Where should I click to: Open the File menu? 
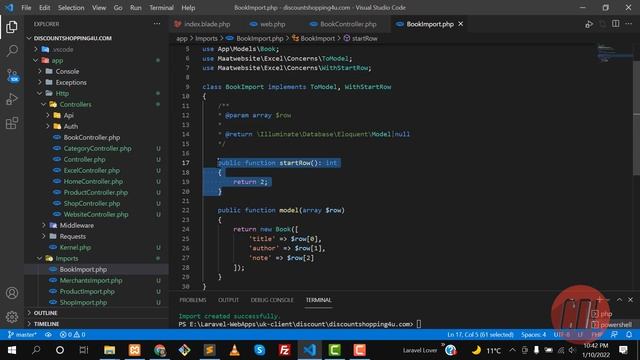tap(26, 8)
